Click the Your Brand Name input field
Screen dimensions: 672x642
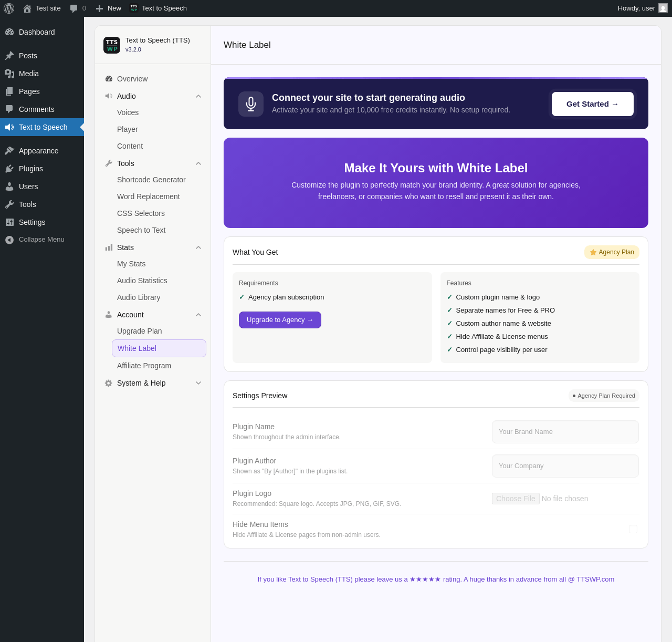[x=565, y=432]
